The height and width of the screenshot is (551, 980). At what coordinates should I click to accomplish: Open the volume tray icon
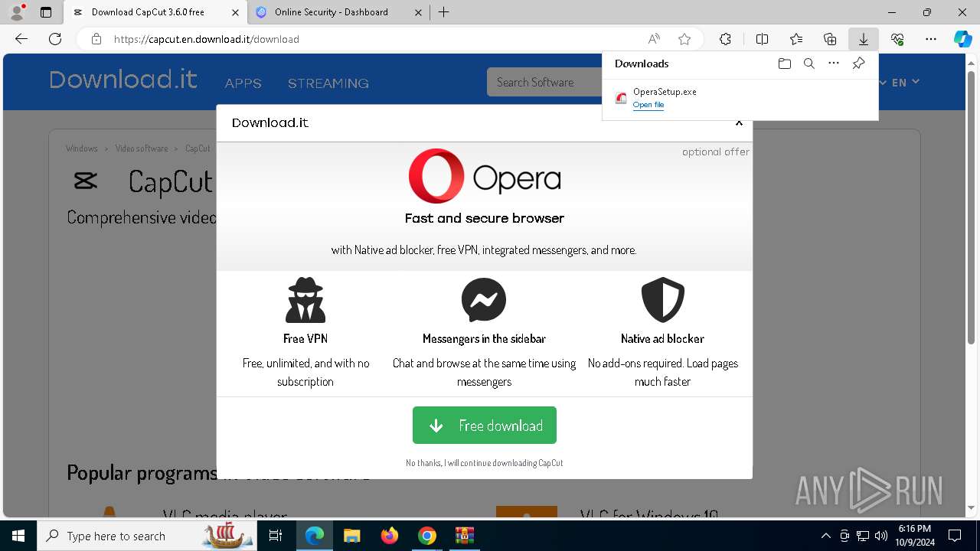point(881,536)
